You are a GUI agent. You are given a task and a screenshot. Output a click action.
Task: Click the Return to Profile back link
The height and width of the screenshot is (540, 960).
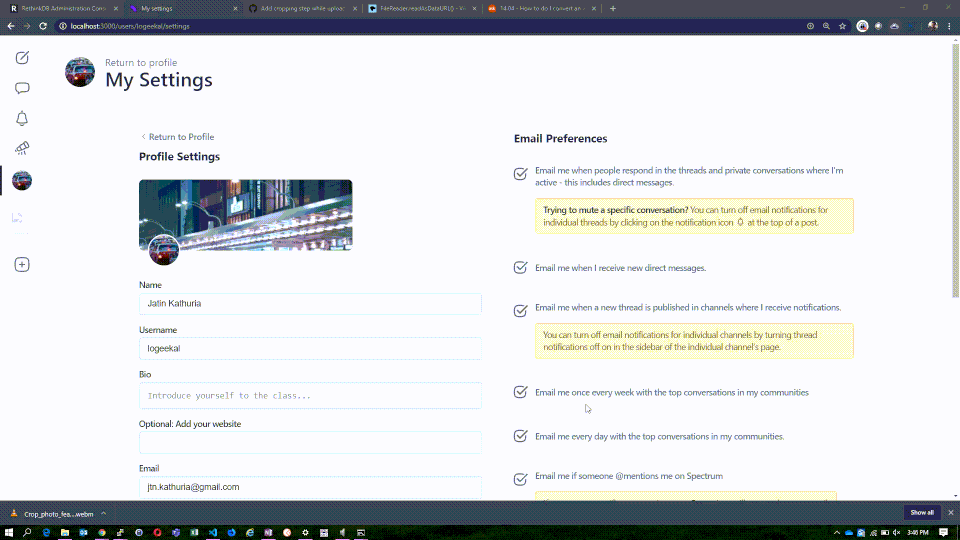[177, 137]
